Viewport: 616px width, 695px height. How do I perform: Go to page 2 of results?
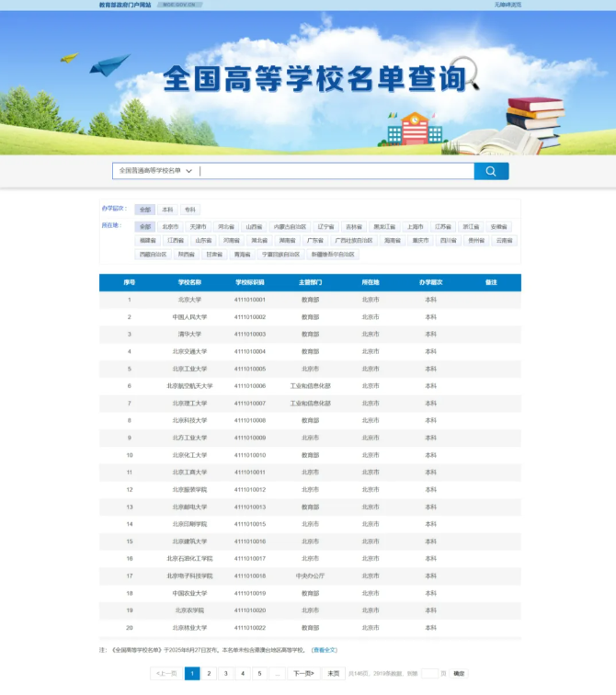point(209,673)
